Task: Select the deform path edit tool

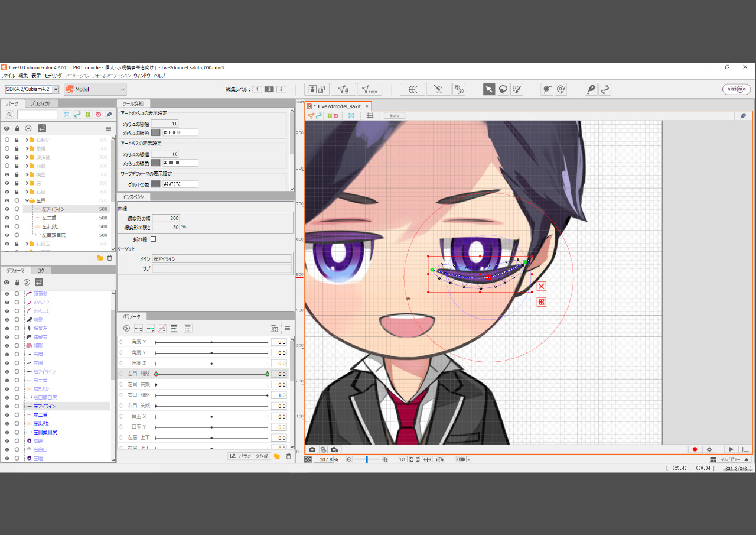Action: click(x=548, y=89)
